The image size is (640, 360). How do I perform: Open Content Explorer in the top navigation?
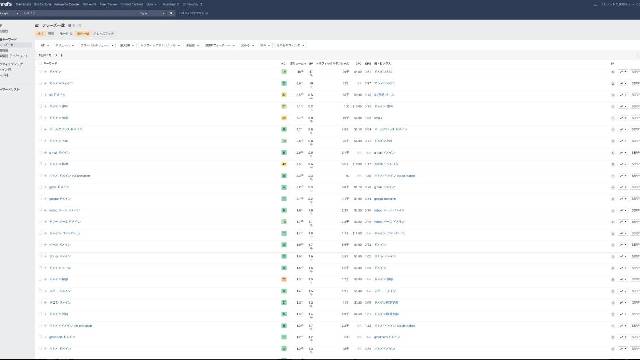[132, 4]
